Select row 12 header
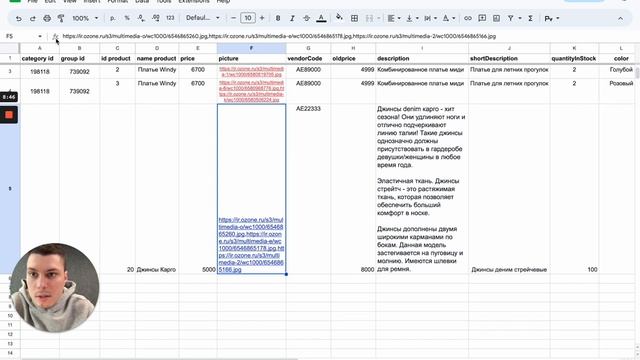640x360 pixels. 10,334
